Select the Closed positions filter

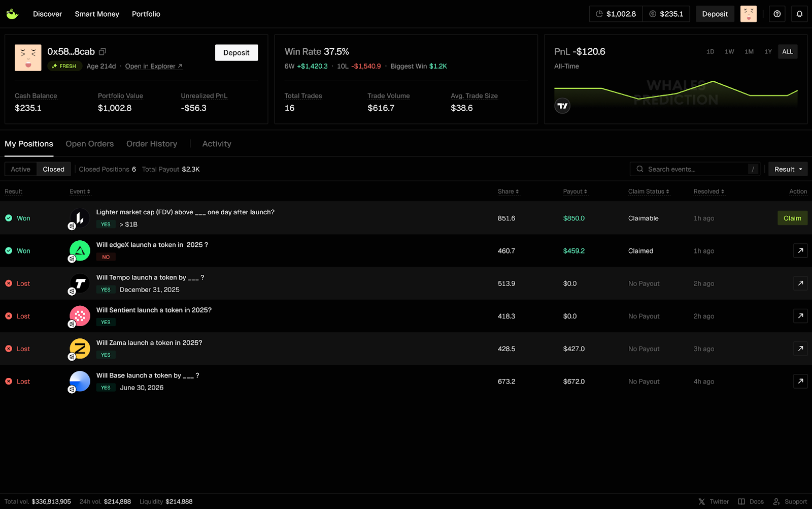pos(53,170)
